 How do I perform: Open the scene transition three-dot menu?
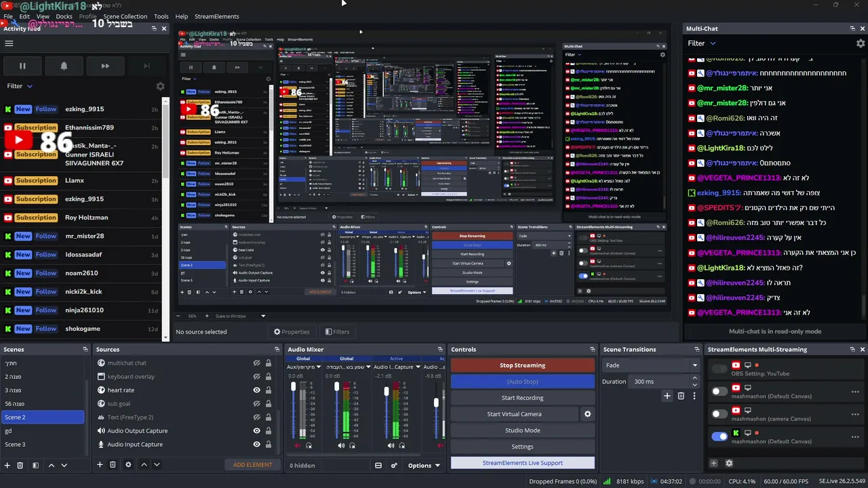694,396
